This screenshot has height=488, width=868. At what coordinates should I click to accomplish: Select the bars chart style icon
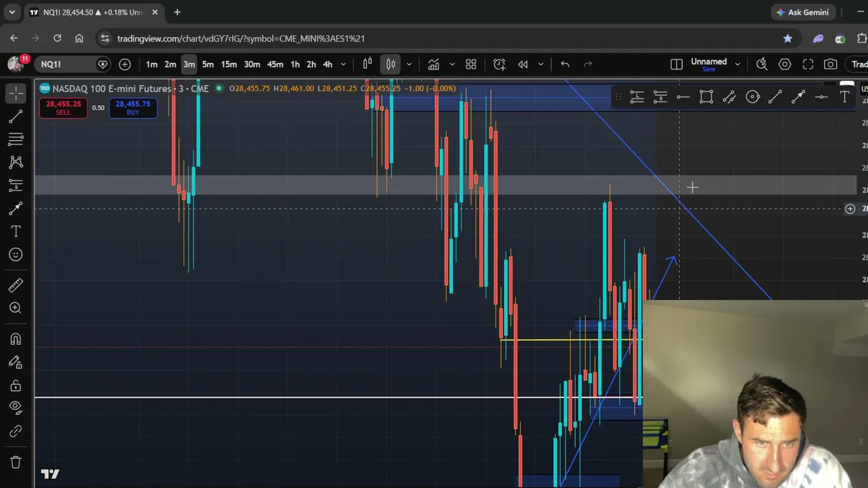pos(368,64)
